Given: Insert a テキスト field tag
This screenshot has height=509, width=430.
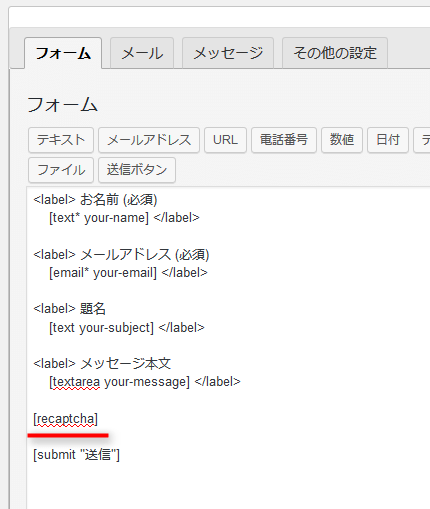Looking at the screenshot, I should point(61,140).
